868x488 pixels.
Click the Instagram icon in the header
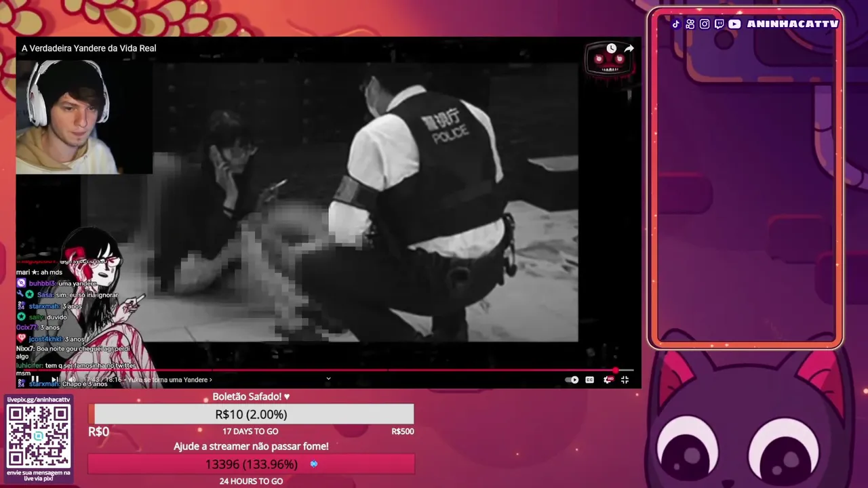click(705, 24)
